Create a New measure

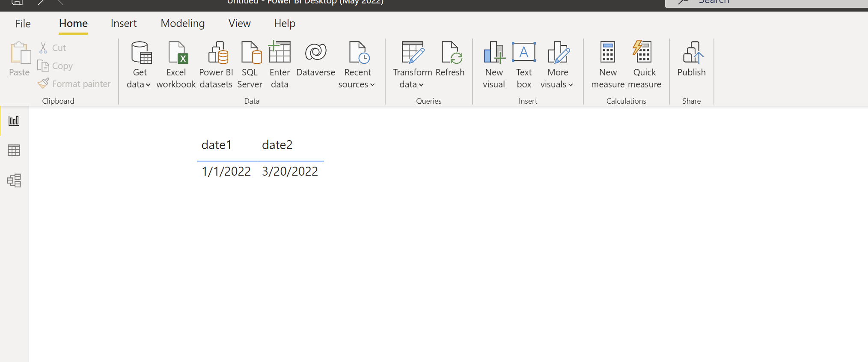(608, 65)
